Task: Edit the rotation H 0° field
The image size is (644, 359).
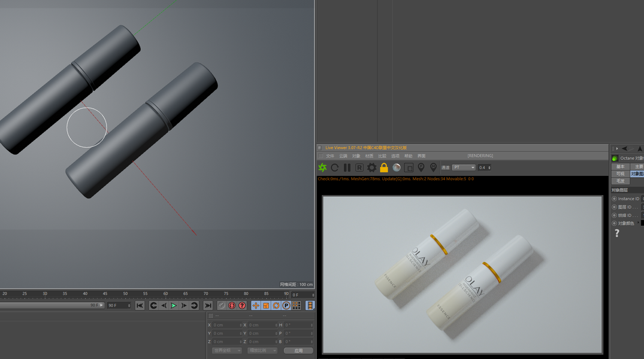Action: [x=298, y=325]
